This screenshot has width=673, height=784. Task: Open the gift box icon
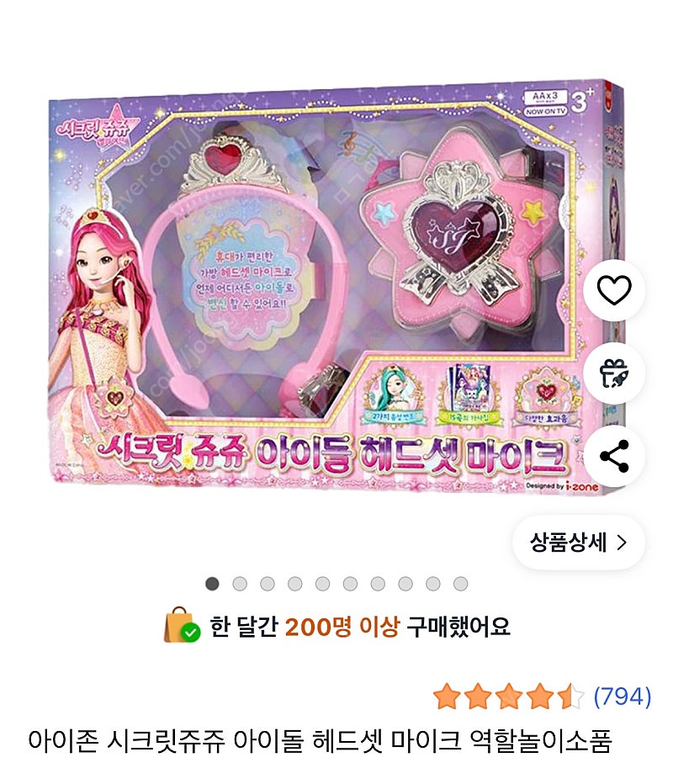pyautogui.click(x=614, y=373)
